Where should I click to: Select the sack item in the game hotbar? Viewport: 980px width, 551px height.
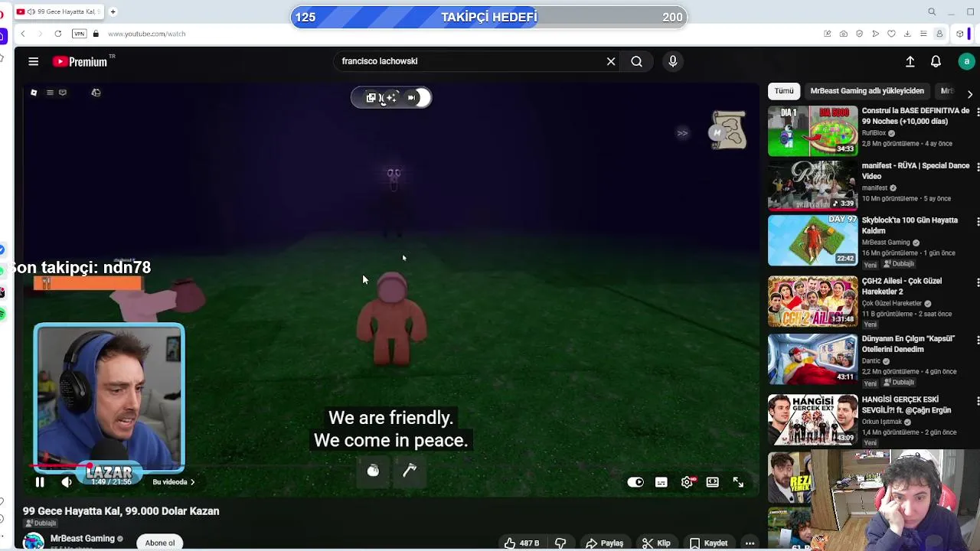pyautogui.click(x=373, y=471)
